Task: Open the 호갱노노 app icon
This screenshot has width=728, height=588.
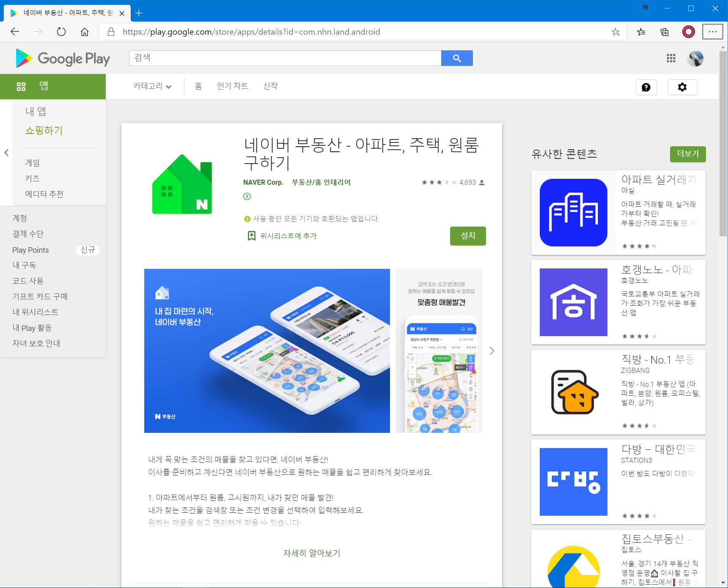Action: click(x=574, y=302)
